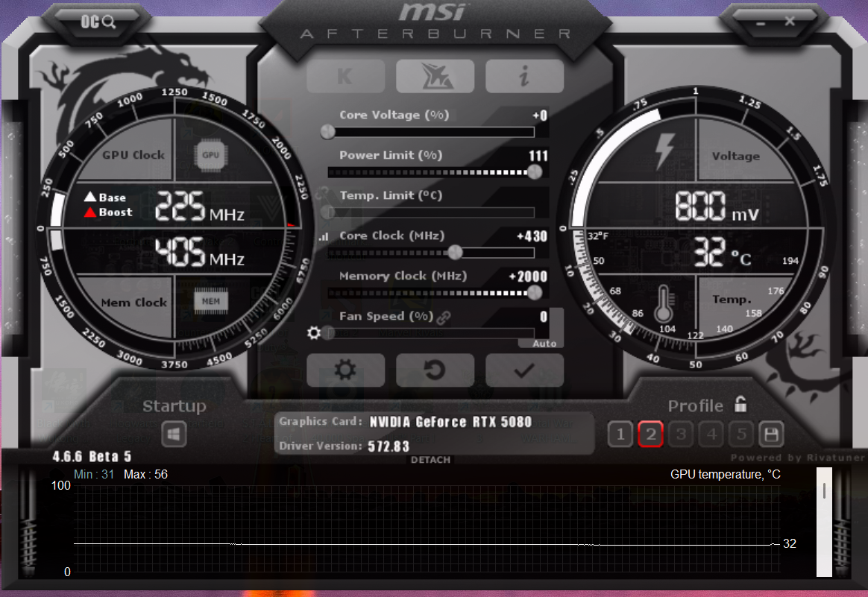Click the 'Max : 56' graph value

pyautogui.click(x=145, y=474)
